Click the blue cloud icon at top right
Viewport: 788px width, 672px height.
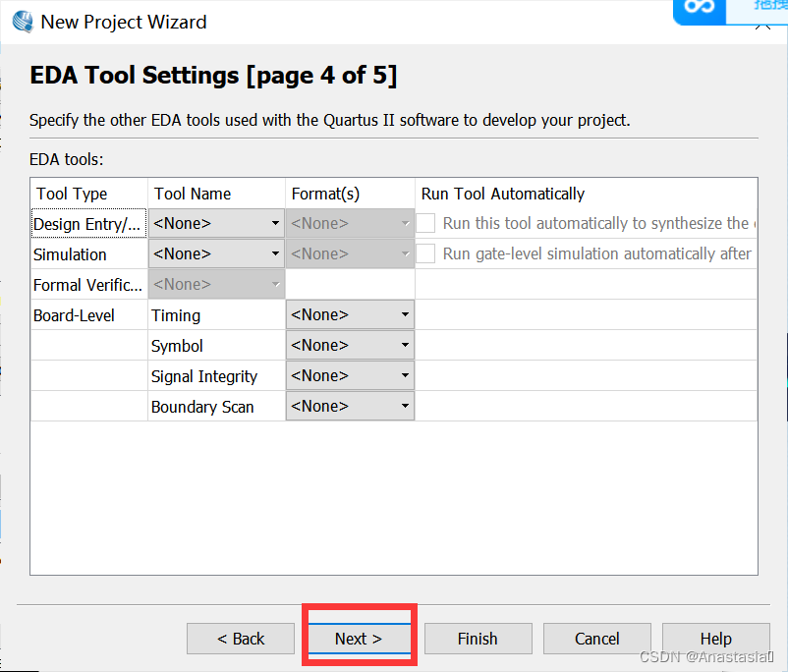pos(701,8)
